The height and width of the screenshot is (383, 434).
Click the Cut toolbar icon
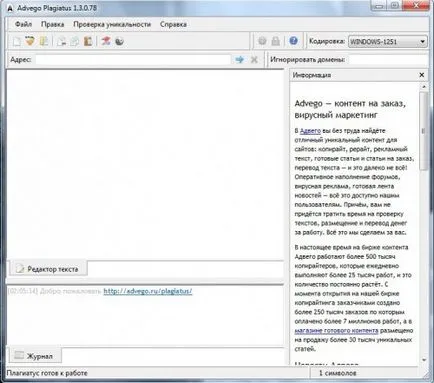[x=61, y=41]
